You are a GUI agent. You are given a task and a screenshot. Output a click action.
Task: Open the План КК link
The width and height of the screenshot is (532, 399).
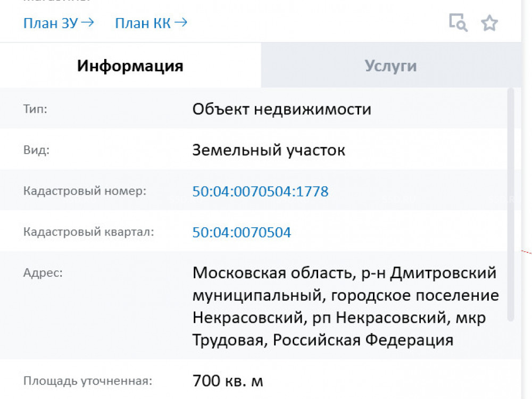click(x=144, y=23)
